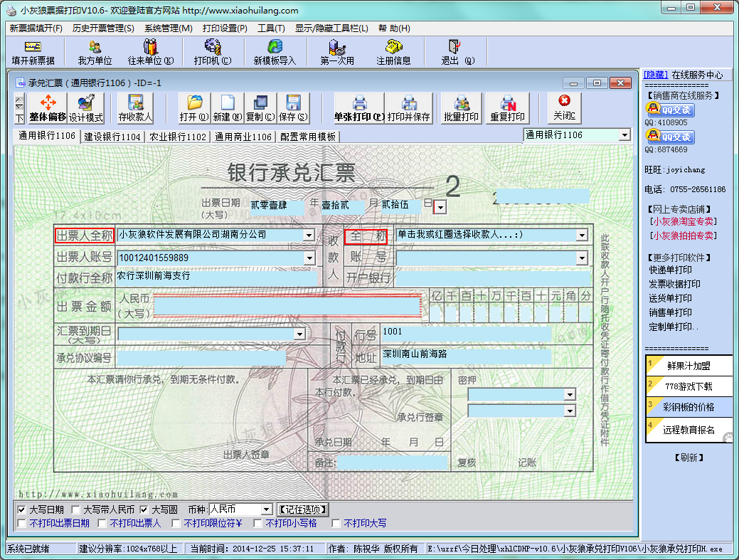This screenshot has height=560, width=739.
Task: Click the 刷新 refresh link
Action: 688,458
